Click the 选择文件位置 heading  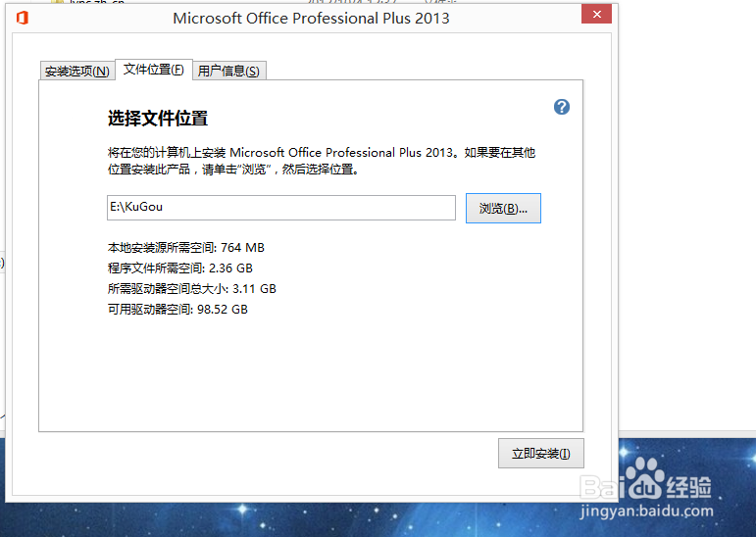click(x=158, y=119)
